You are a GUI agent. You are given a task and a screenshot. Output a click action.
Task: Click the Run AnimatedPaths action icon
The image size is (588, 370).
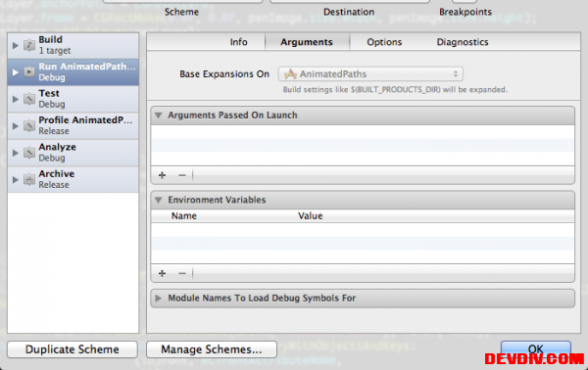29,71
